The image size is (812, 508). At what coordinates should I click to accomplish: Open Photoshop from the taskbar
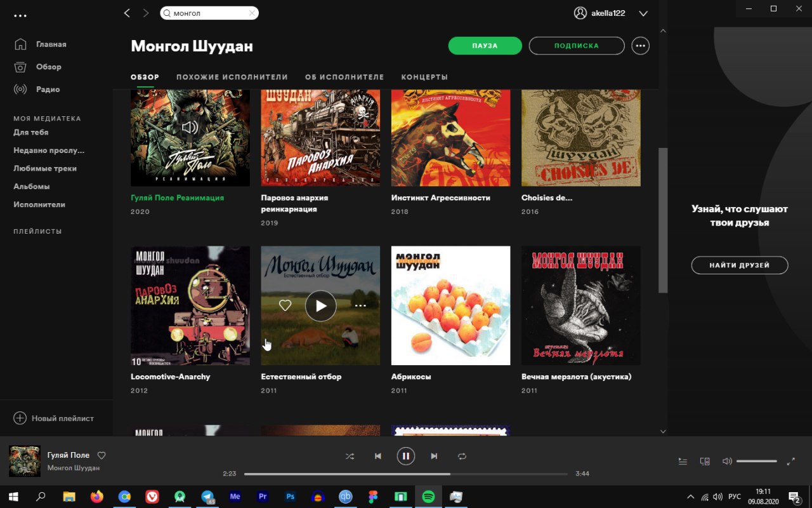pyautogui.click(x=291, y=497)
